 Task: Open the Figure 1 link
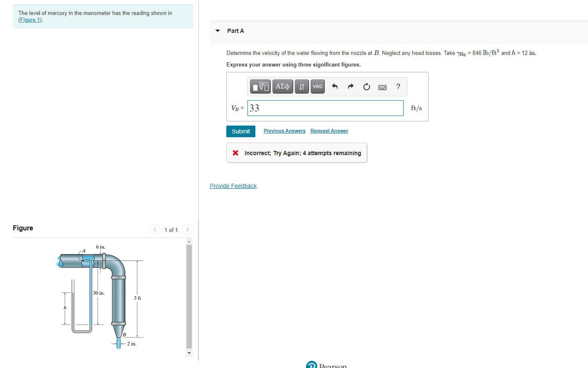(x=29, y=20)
